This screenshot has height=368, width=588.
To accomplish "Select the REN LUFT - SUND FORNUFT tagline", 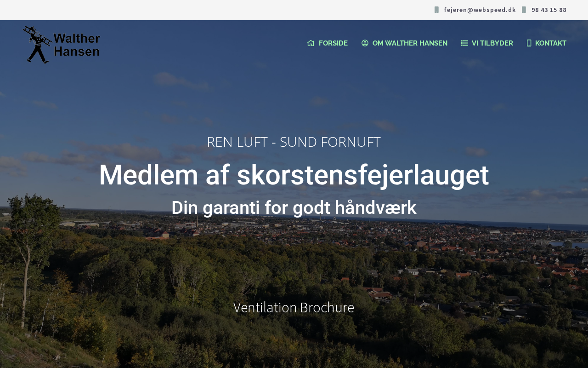I will (294, 142).
